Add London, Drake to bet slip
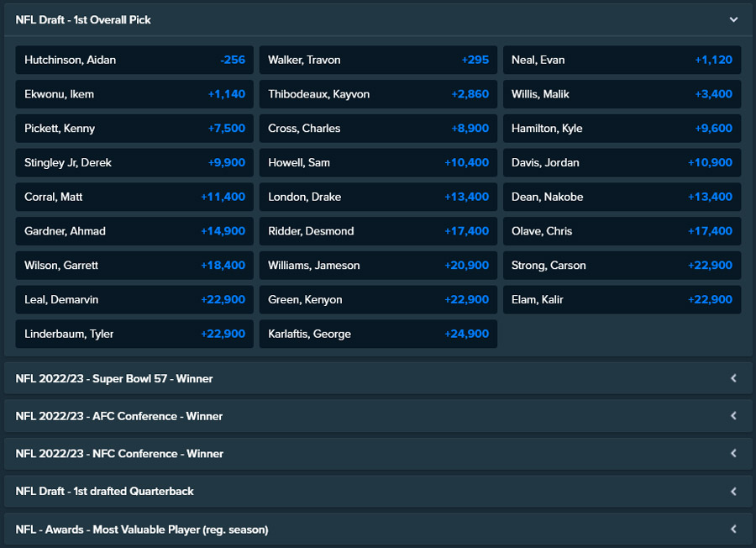756x548 pixels. pyautogui.click(x=378, y=197)
